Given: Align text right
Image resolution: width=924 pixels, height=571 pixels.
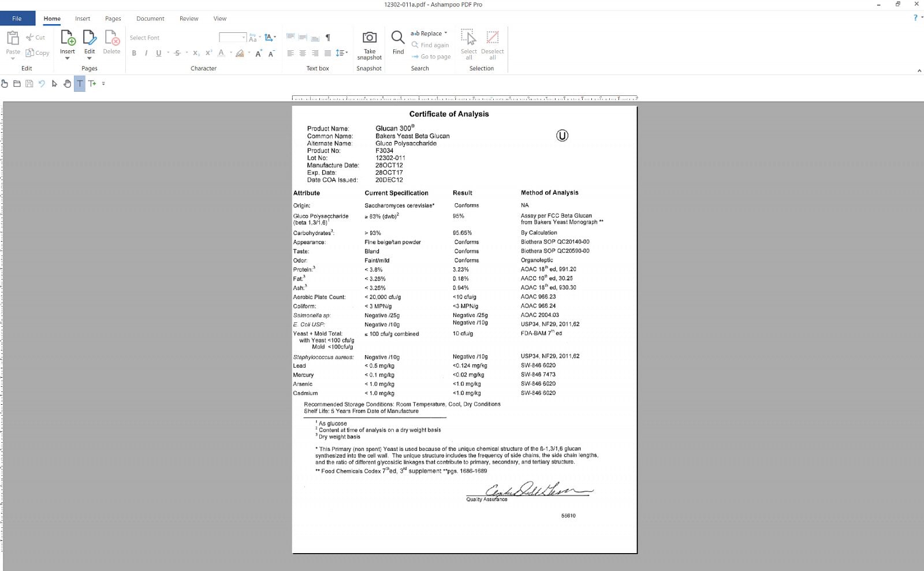Looking at the screenshot, I should (x=315, y=53).
